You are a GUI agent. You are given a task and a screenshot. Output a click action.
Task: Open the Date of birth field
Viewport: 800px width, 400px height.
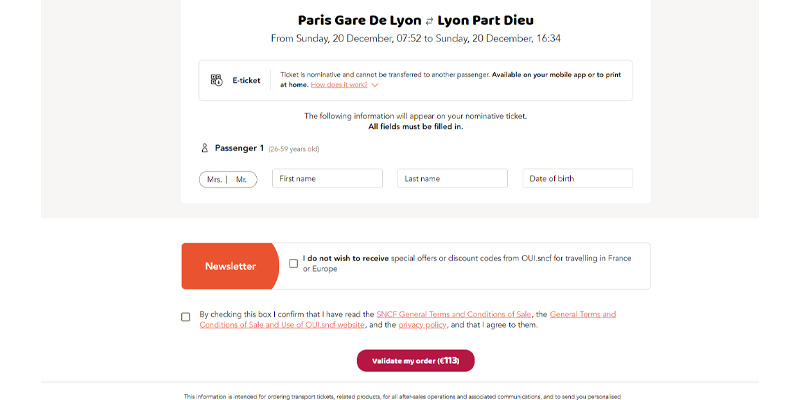click(x=577, y=179)
